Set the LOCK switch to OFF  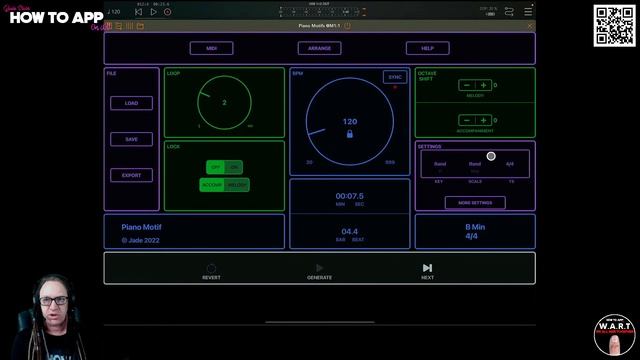(215, 167)
